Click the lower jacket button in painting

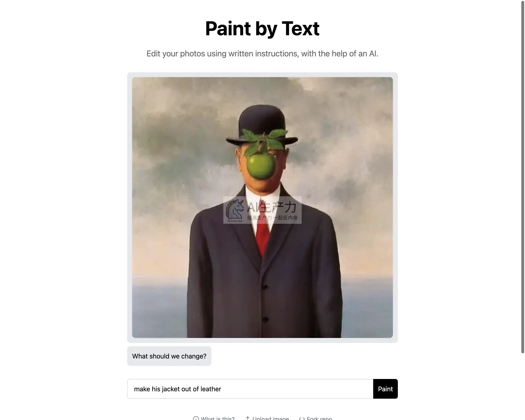point(265,319)
